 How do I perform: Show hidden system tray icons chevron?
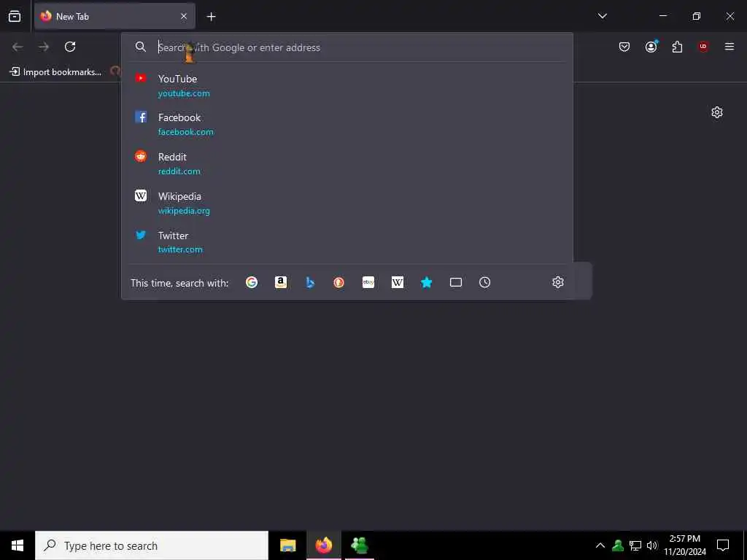(600, 545)
